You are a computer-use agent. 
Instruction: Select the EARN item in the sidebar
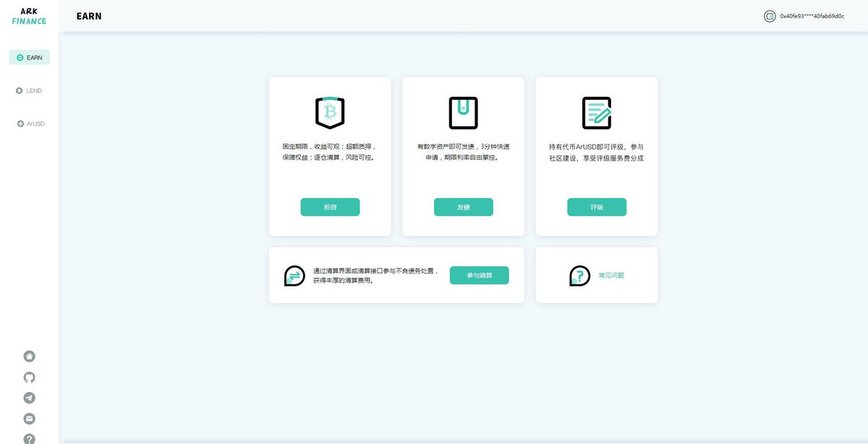tap(29, 57)
